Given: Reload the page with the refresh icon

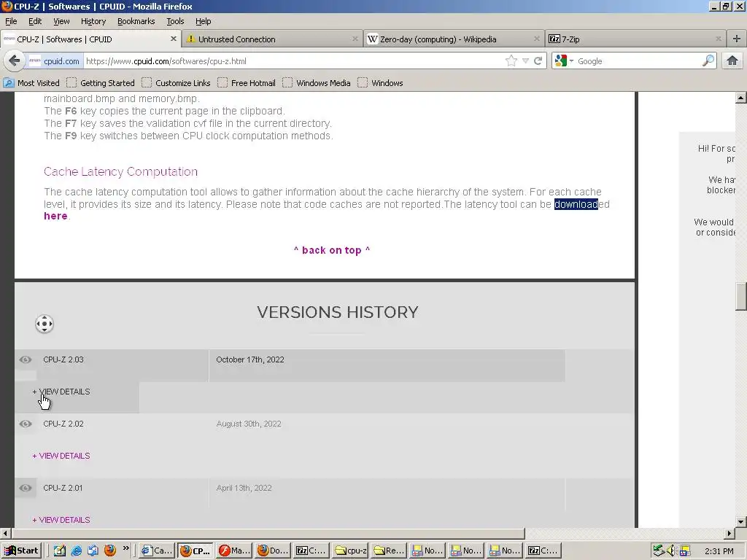Looking at the screenshot, I should (x=538, y=61).
